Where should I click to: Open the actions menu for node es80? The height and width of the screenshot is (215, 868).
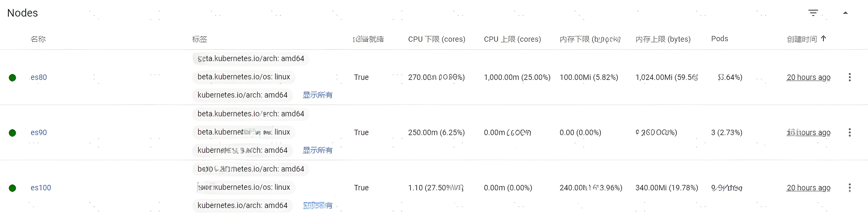click(849, 77)
